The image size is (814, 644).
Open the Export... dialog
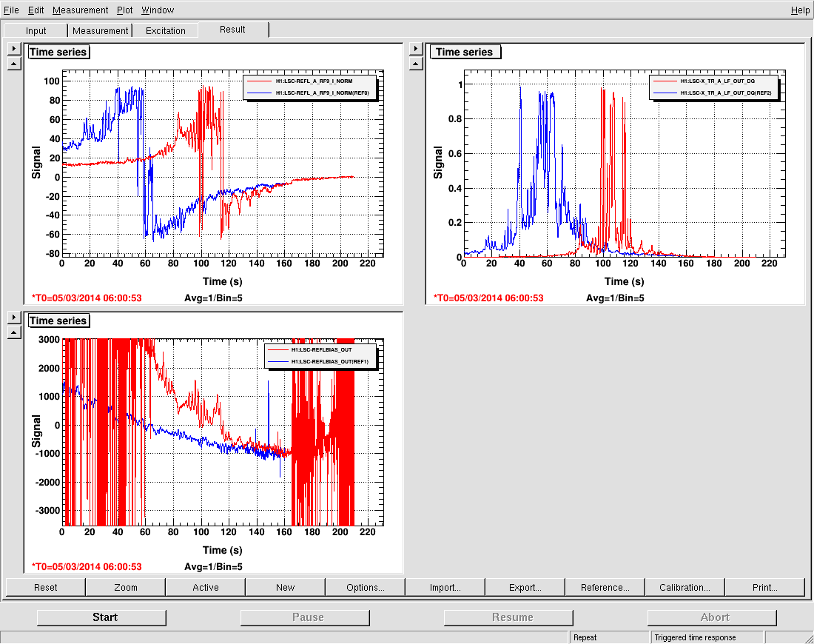(525, 588)
